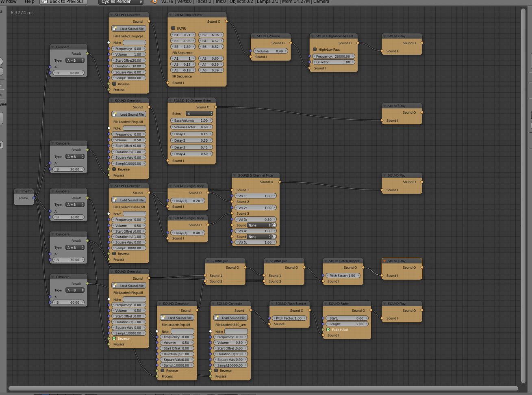
Task: Open Type dropdown in Compare node with B 60.00
Action: point(75,290)
